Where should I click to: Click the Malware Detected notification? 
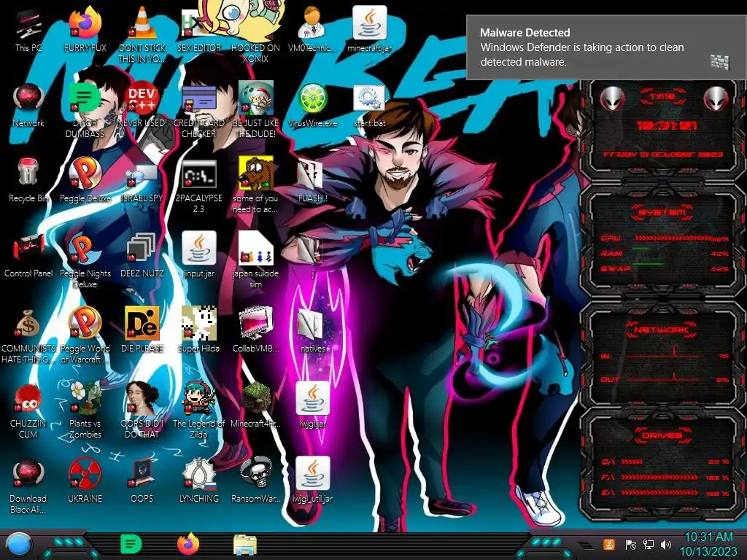(606, 47)
